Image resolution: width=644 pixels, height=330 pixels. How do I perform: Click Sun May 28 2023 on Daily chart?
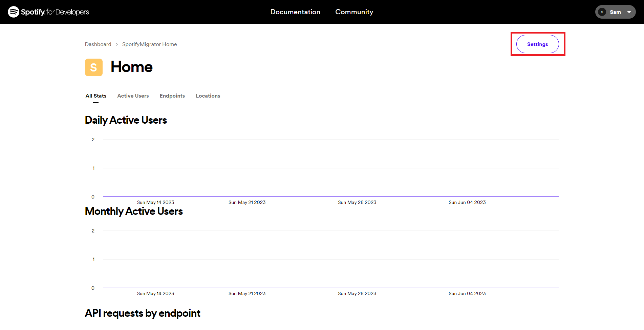[357, 202]
